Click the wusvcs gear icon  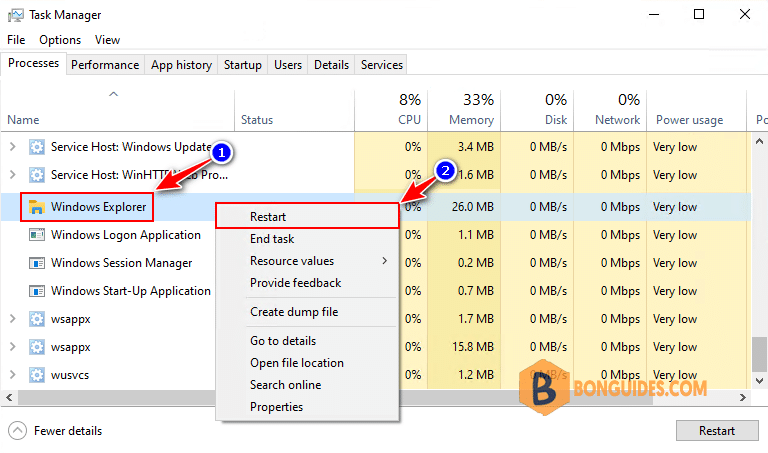37,375
